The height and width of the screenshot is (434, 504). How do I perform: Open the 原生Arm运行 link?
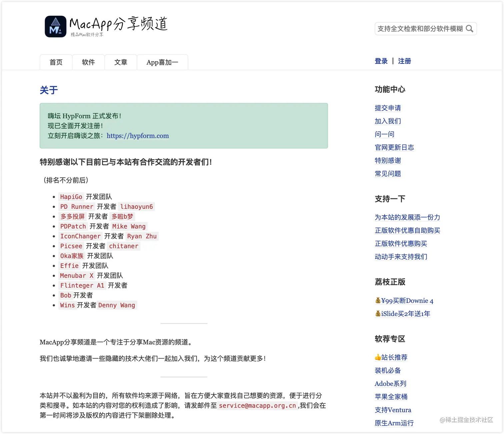[x=394, y=423]
